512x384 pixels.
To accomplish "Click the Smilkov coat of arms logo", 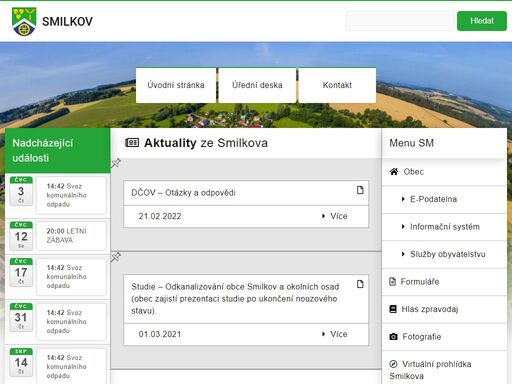I will (24, 21).
